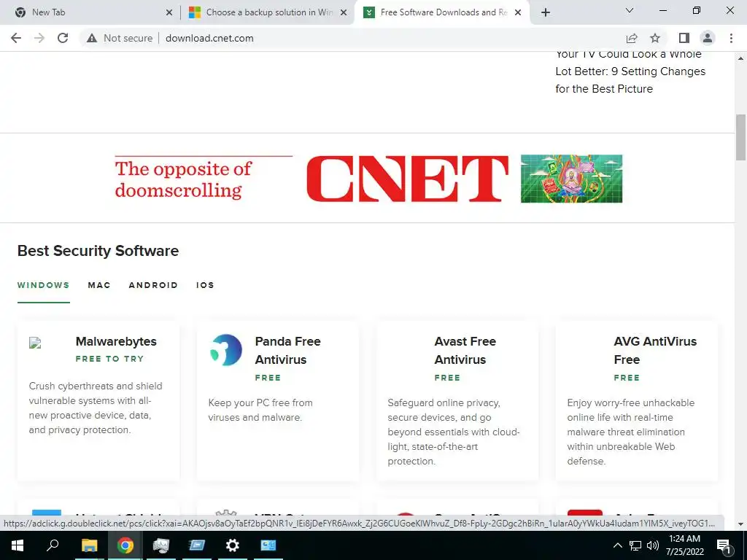Click the scrollbar up arrow

click(x=740, y=58)
